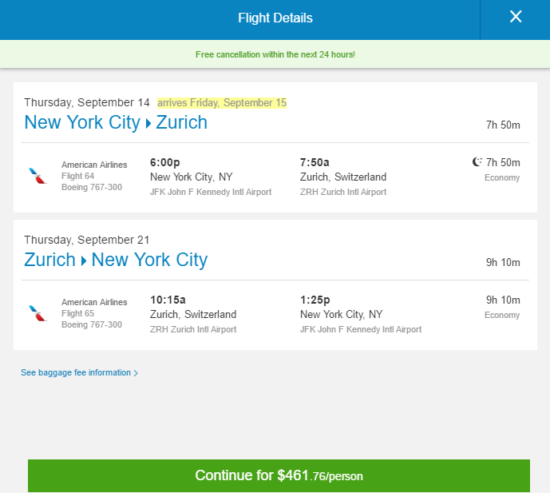Click the Free cancellation within 24 hours banner

point(275,54)
